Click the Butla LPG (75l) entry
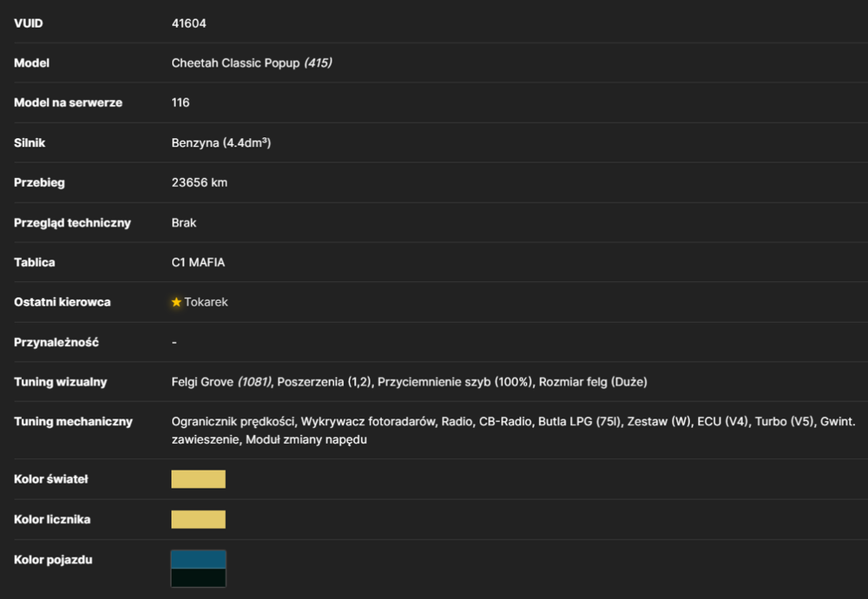 point(581,421)
